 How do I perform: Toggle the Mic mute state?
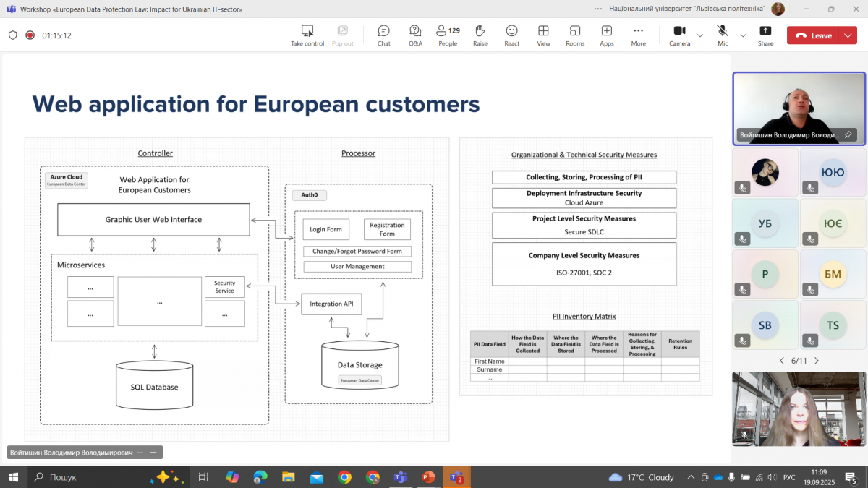click(x=723, y=35)
